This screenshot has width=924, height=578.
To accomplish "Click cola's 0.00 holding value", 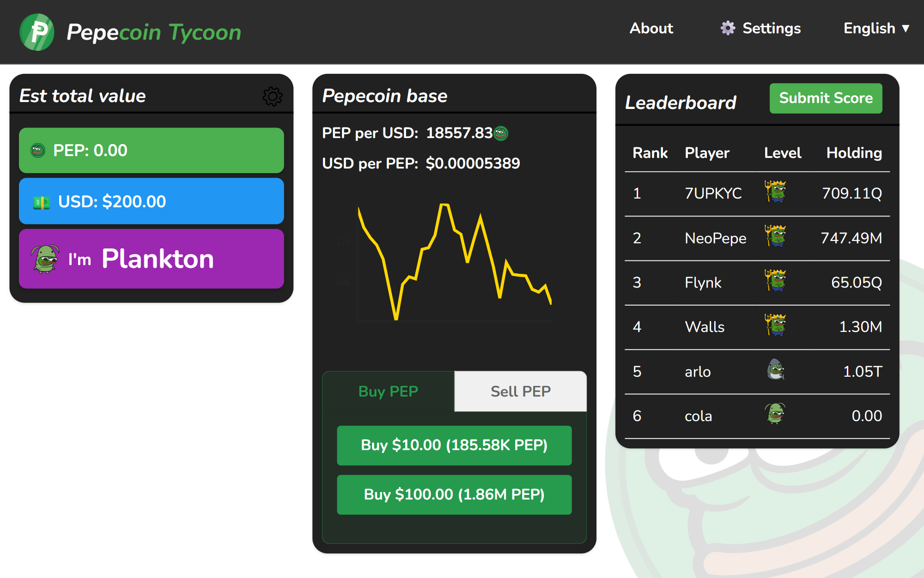I will 867,416.
